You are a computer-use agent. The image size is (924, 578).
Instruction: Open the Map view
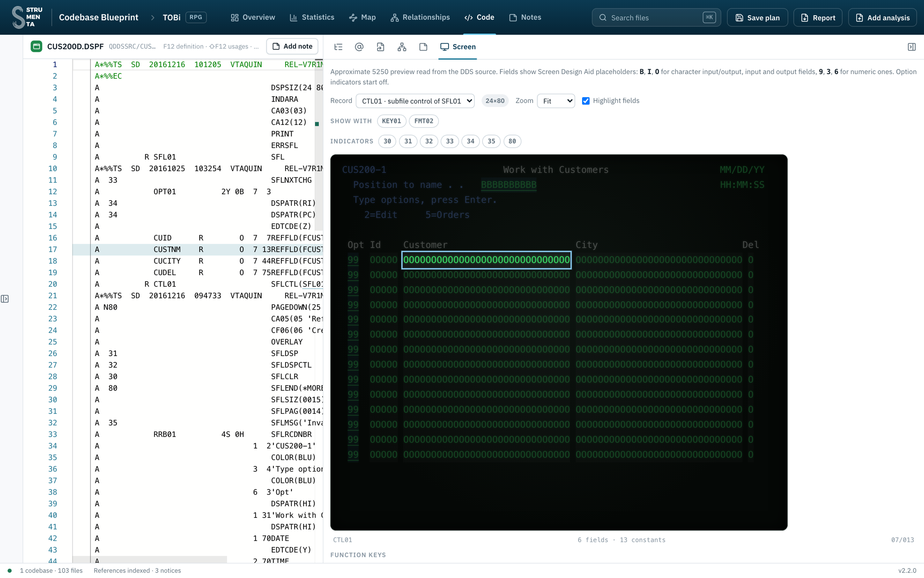[362, 17]
